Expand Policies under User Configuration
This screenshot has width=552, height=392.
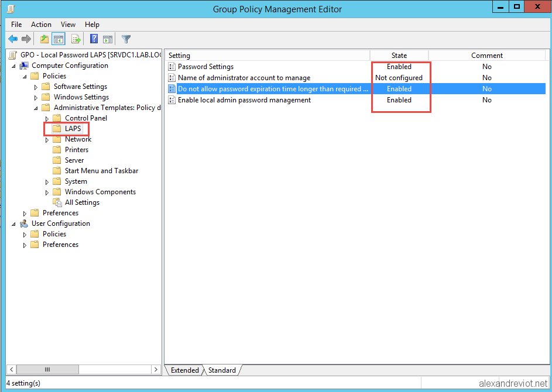point(25,235)
